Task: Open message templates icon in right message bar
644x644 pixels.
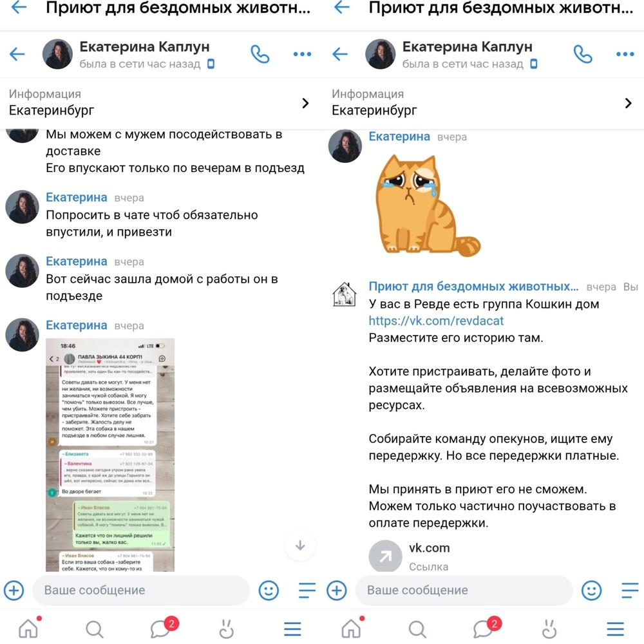Action: point(630,591)
